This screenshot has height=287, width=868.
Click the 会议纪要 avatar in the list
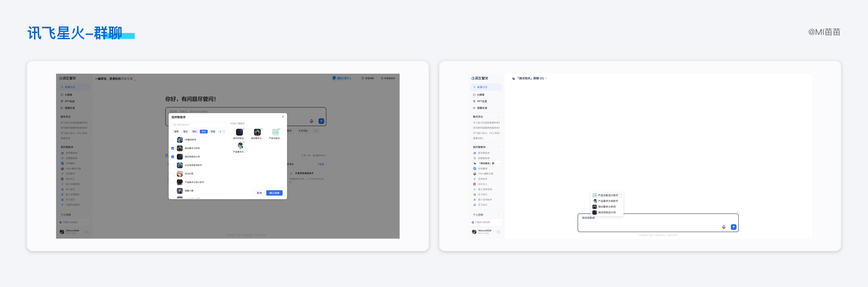click(180, 174)
